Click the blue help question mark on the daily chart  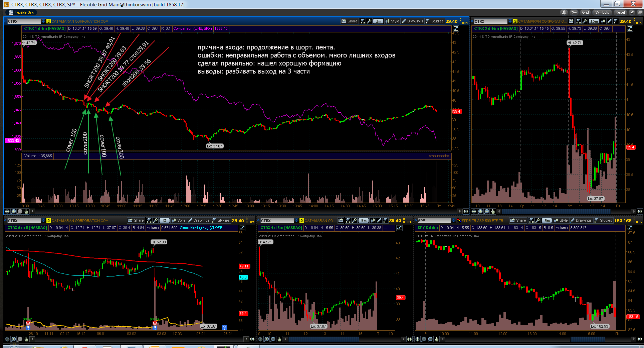tap(224, 327)
